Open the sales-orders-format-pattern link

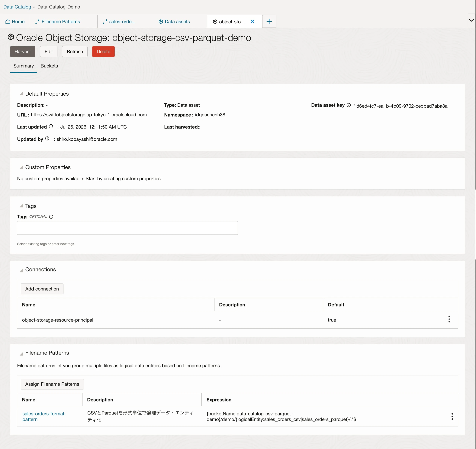tap(44, 416)
